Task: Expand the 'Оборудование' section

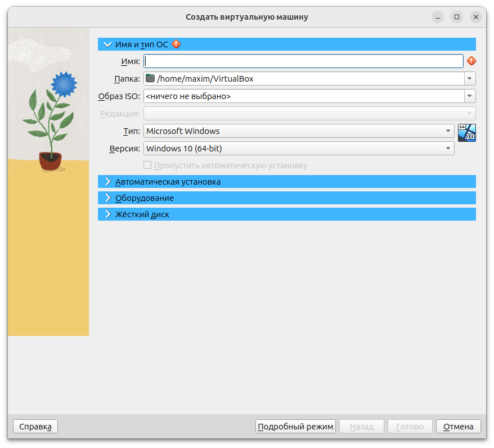Action: pyautogui.click(x=108, y=198)
